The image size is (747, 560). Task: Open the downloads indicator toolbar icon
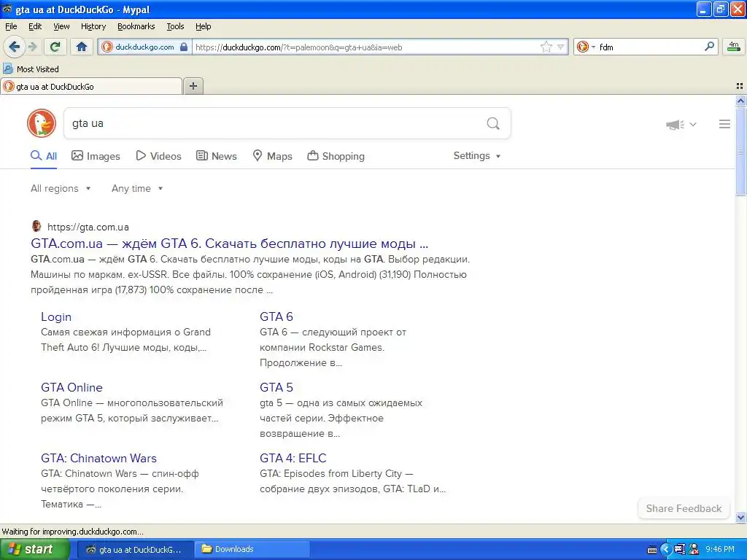[x=734, y=47]
